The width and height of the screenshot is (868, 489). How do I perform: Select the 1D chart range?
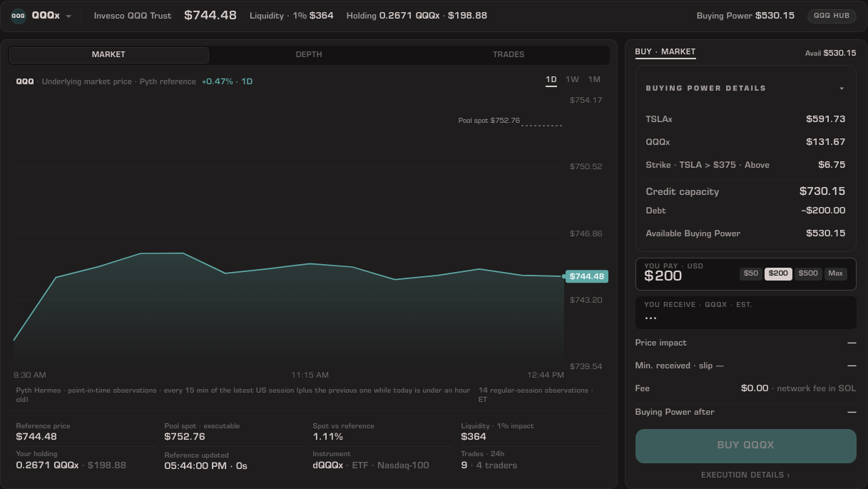tap(551, 80)
